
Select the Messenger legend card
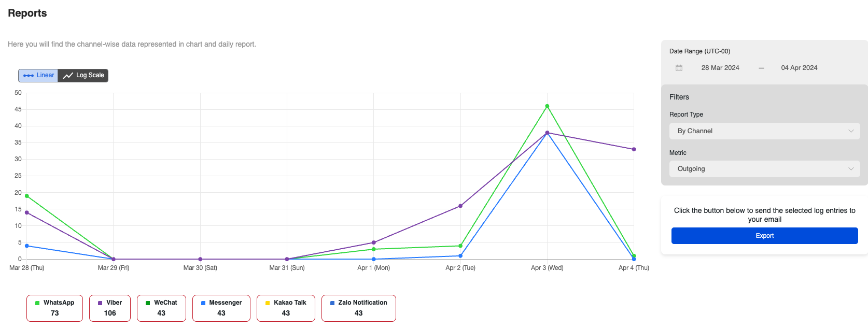(x=221, y=308)
